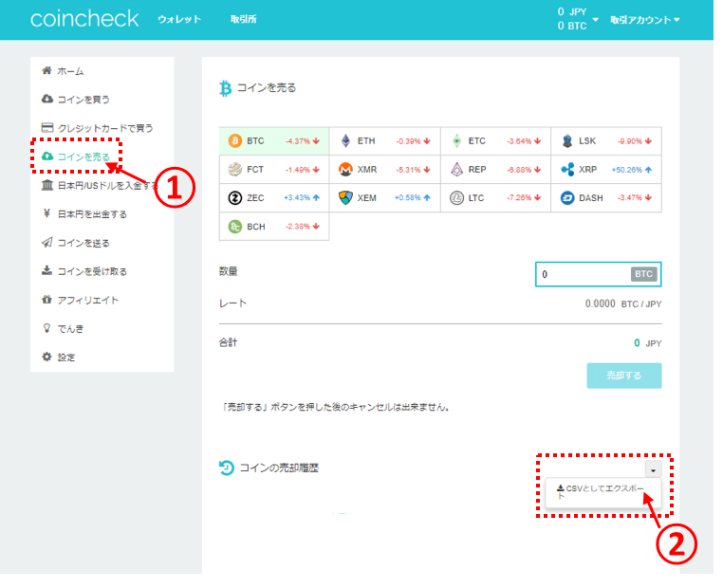
Task: Click the yen icon for 日本円を出金する
Action: 46,213
